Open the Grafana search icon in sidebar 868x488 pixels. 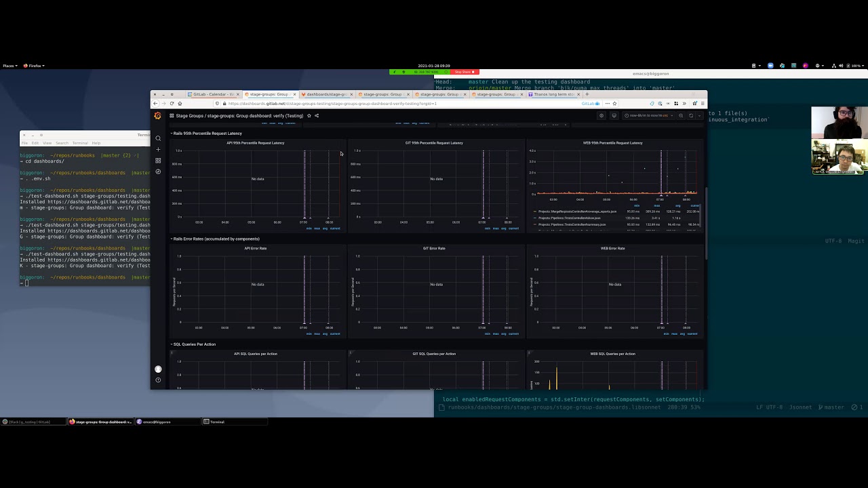158,138
